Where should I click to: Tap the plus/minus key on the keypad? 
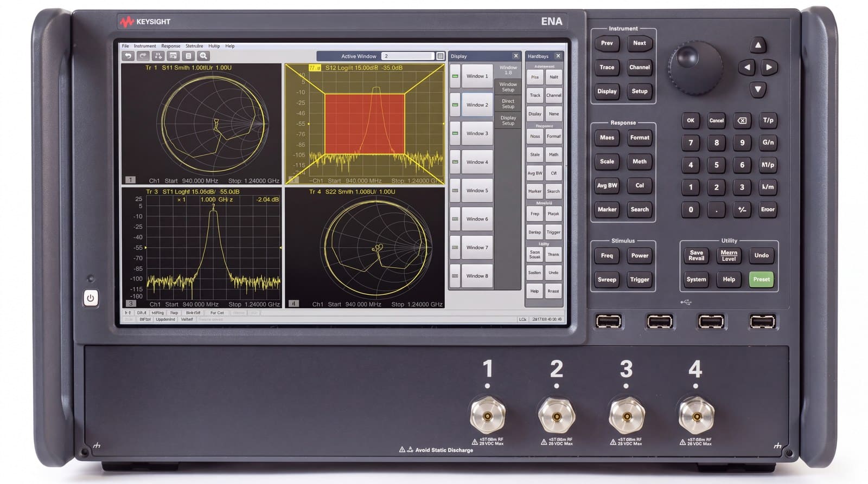click(742, 209)
